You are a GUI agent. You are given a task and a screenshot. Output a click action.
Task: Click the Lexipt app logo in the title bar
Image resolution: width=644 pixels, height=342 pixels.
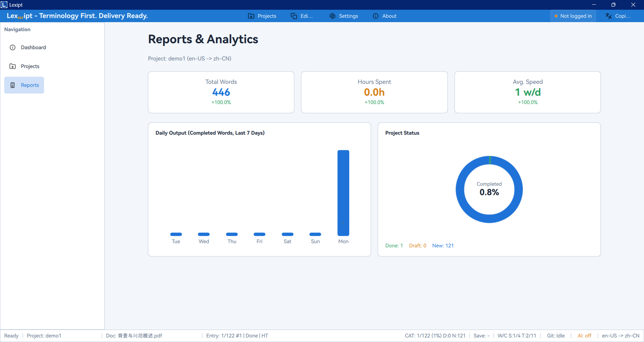4,5
